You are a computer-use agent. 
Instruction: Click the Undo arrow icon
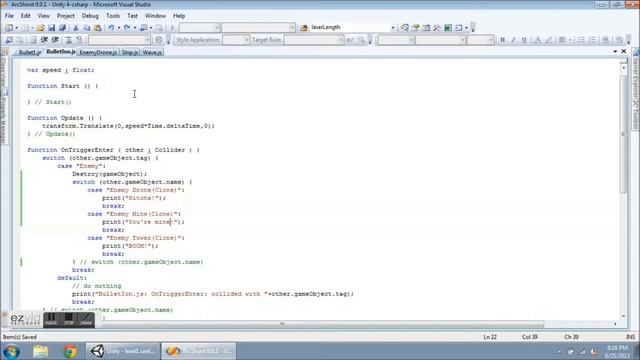click(x=111, y=28)
